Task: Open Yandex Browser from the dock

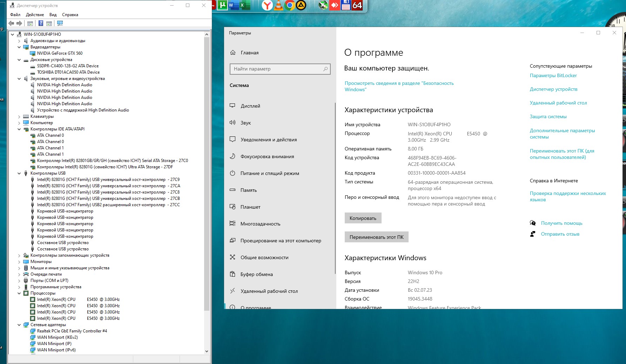Action: pyautogui.click(x=267, y=5)
